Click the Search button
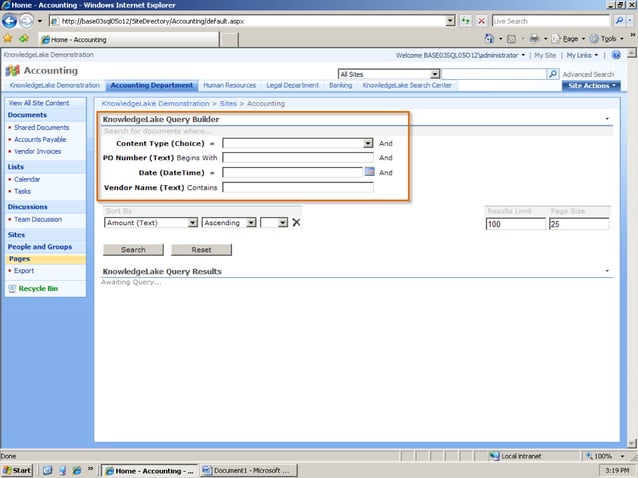This screenshot has height=478, width=638. (x=133, y=250)
